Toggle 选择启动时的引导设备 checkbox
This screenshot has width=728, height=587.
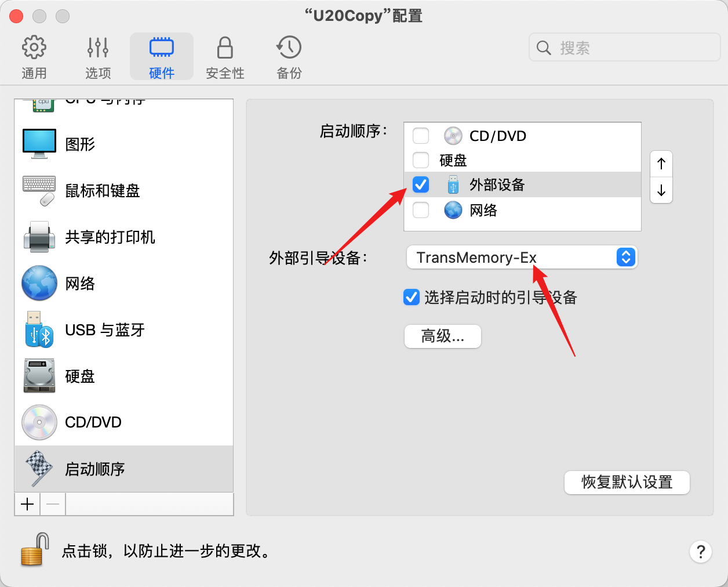(412, 298)
